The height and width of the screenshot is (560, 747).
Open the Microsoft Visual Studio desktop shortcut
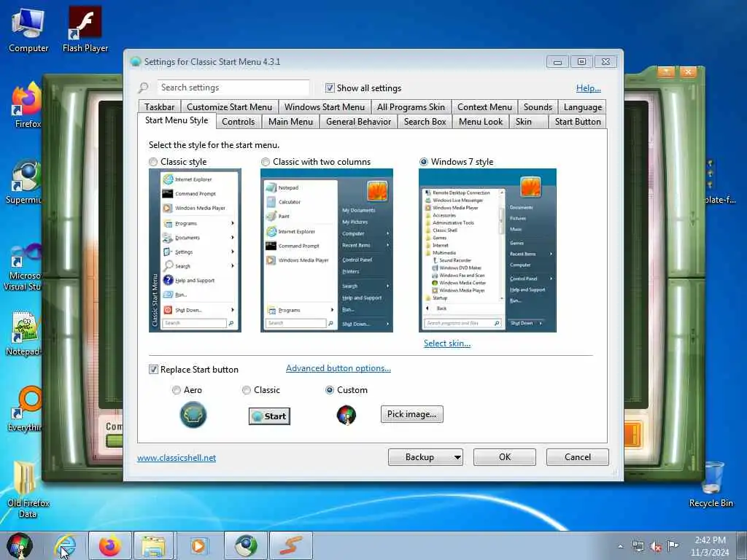22,267
